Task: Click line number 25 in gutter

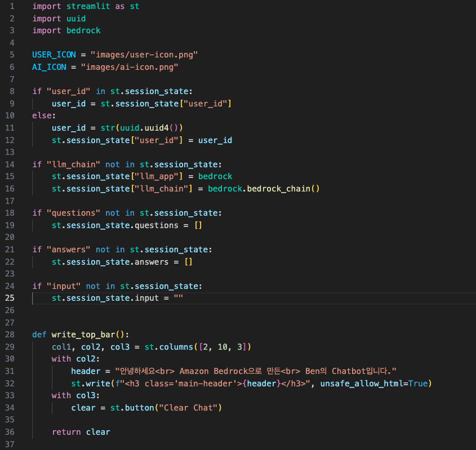Action: coord(10,298)
